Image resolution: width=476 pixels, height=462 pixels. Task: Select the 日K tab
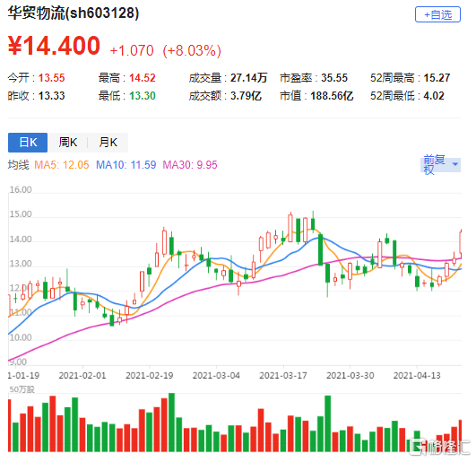click(28, 142)
